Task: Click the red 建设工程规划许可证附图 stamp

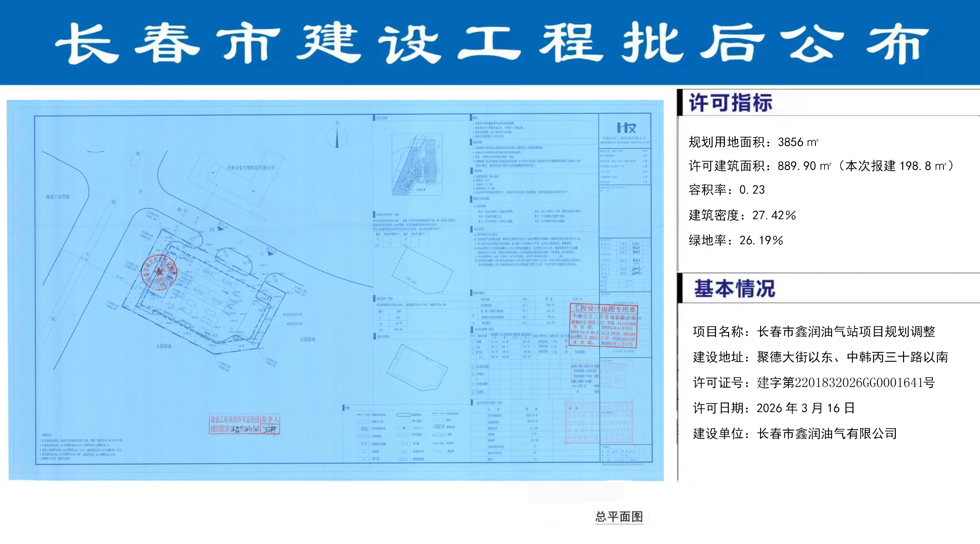Action: pyautogui.click(x=244, y=424)
